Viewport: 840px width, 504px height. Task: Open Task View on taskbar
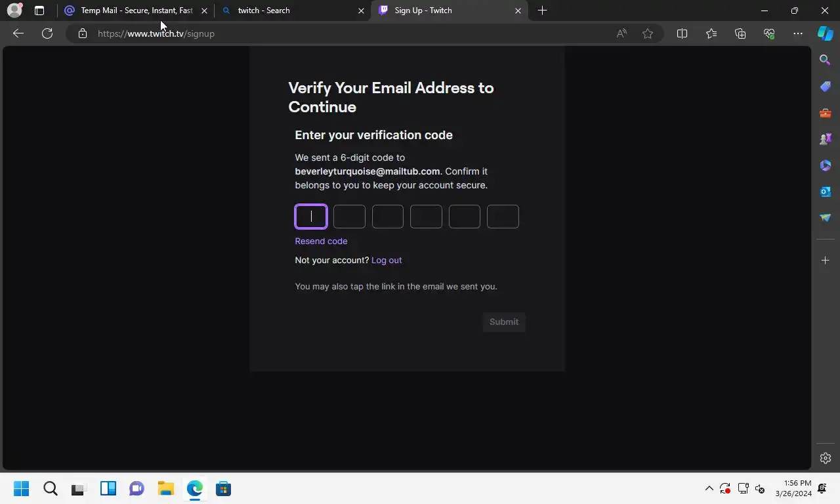79,489
